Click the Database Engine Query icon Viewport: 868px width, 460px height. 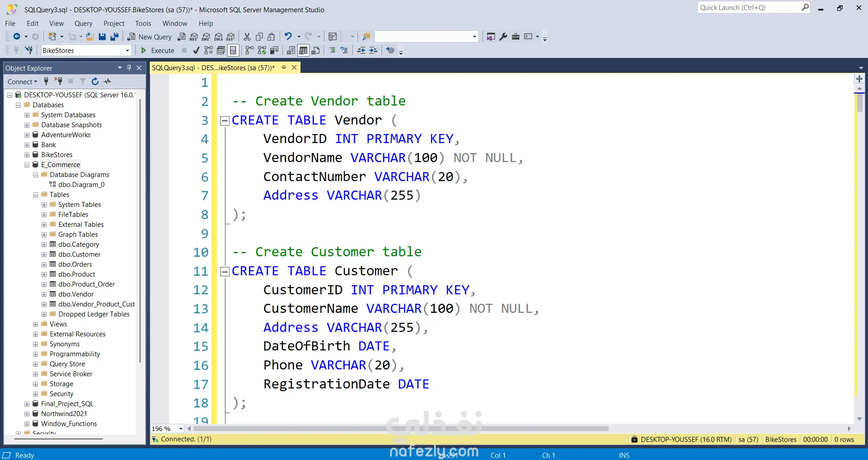click(x=182, y=37)
